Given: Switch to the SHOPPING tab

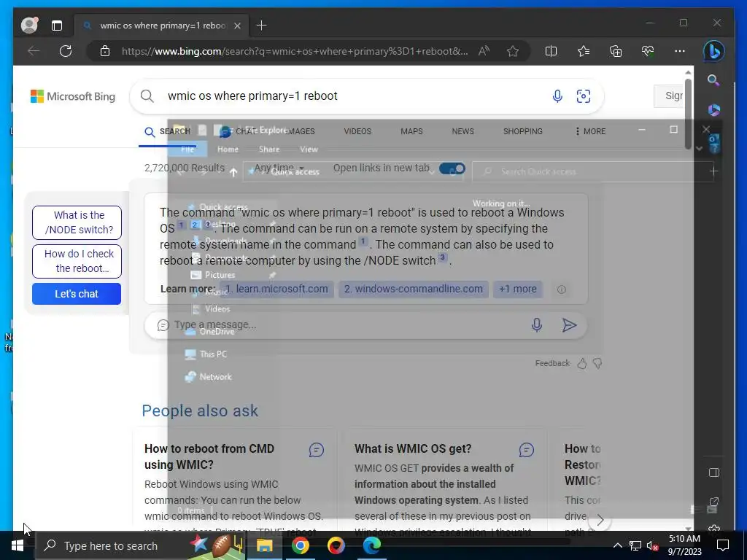Looking at the screenshot, I should click(x=522, y=131).
